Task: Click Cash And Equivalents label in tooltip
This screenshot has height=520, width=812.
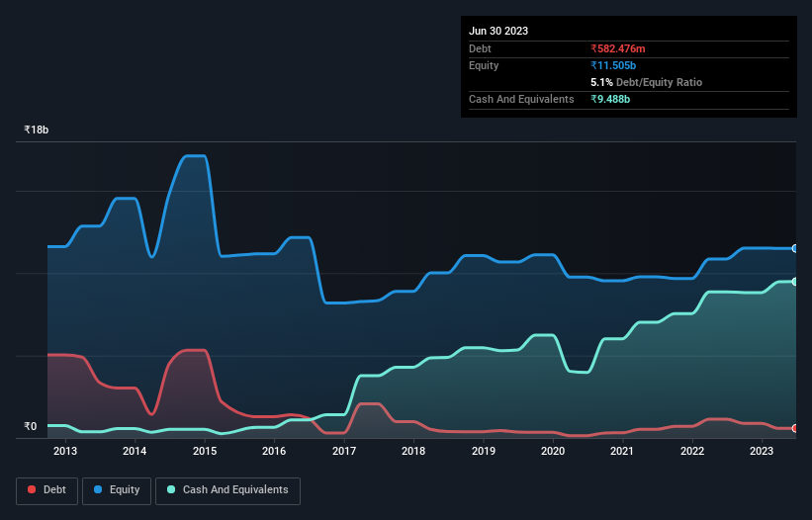Action: tap(521, 99)
